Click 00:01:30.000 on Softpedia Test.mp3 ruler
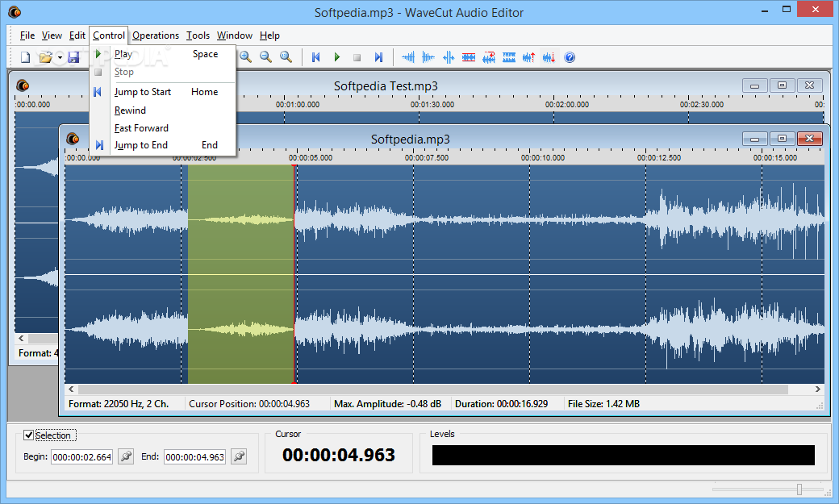 point(432,104)
